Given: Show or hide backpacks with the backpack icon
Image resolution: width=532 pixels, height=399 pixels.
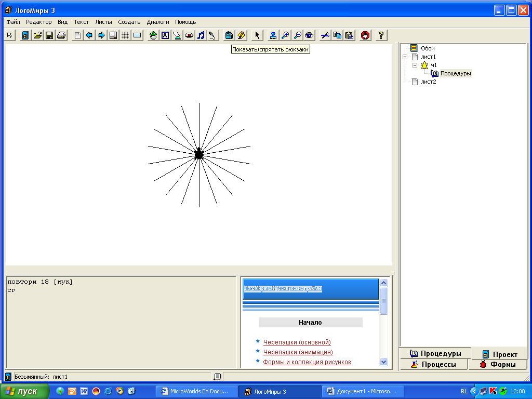Looking at the screenshot, I should (229, 35).
